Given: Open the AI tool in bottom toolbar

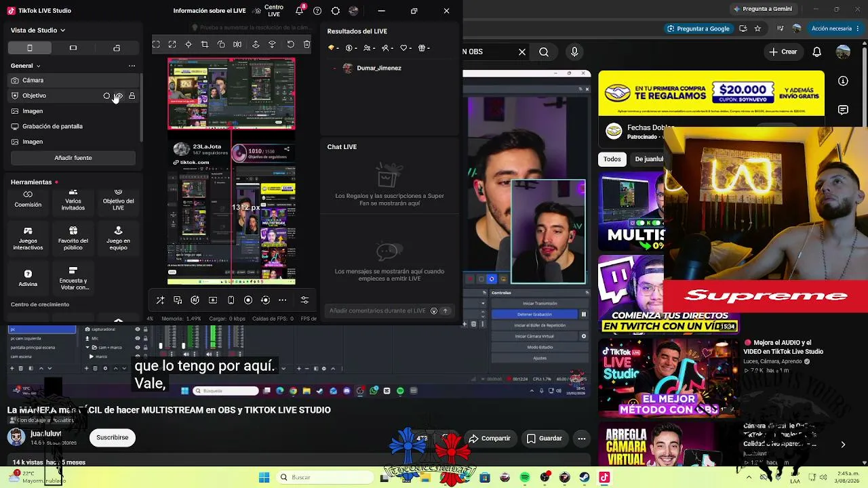Looking at the screenshot, I should click(195, 300).
